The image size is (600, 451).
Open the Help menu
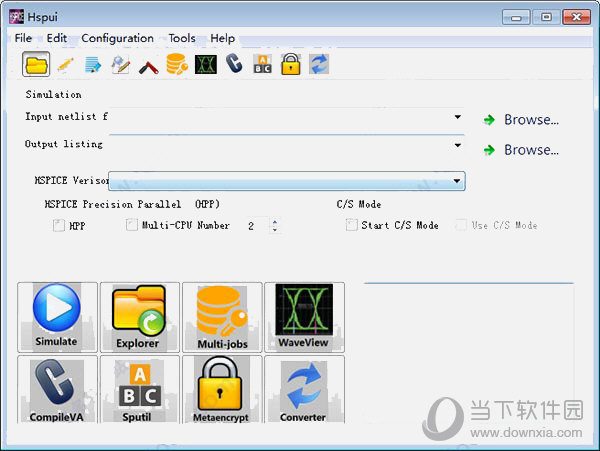(223, 38)
